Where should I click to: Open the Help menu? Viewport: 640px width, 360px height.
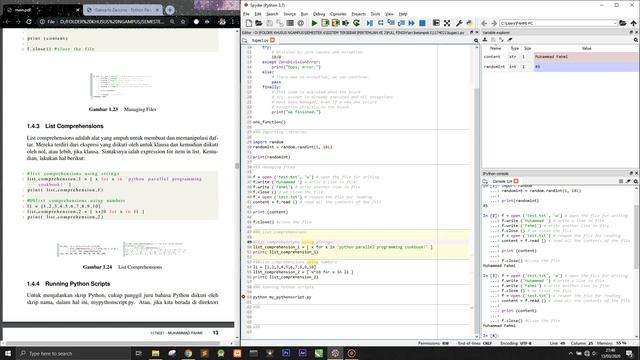(403, 14)
